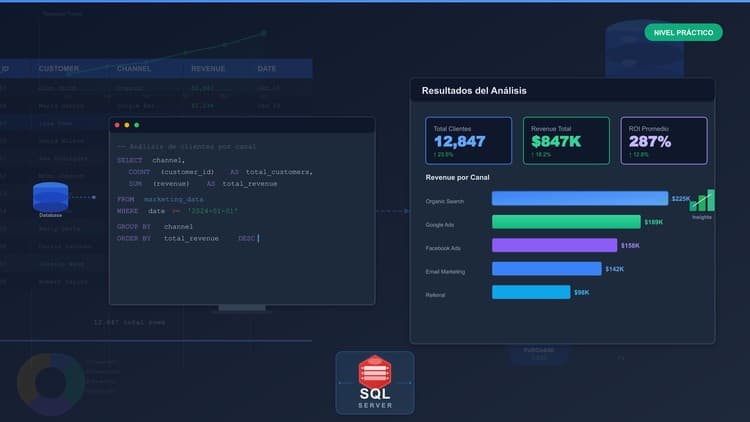Screen dimensions: 750x422
Task: Click the Email Marketing revenue bar
Action: tap(546, 268)
